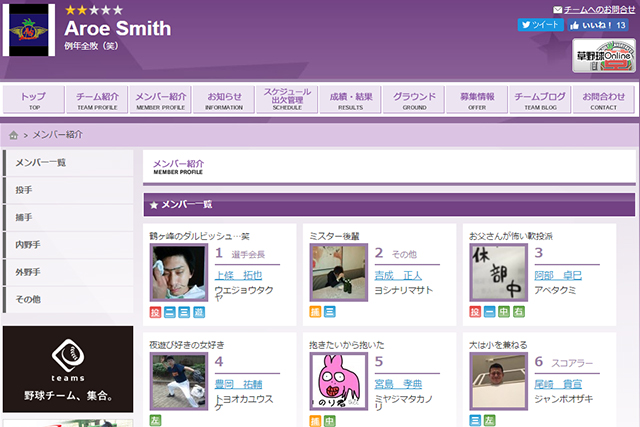
Task: Open member link 上條 拓也
Action: [238, 275]
